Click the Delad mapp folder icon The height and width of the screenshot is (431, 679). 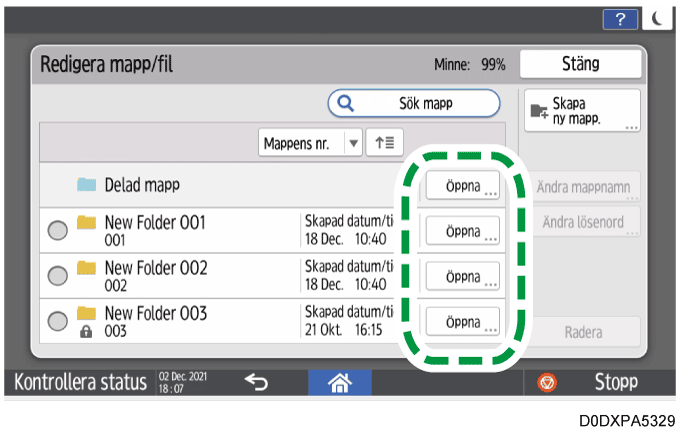pos(88,186)
